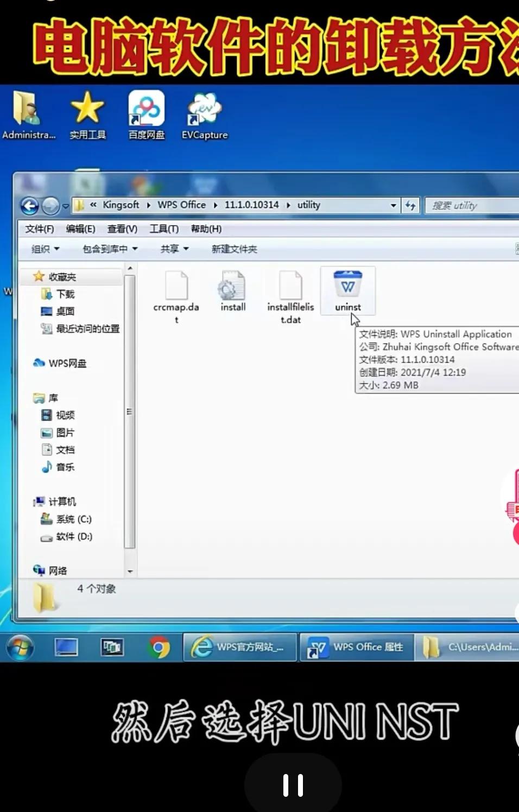
Task: Open the address bar history dropdown
Action: tap(394, 206)
